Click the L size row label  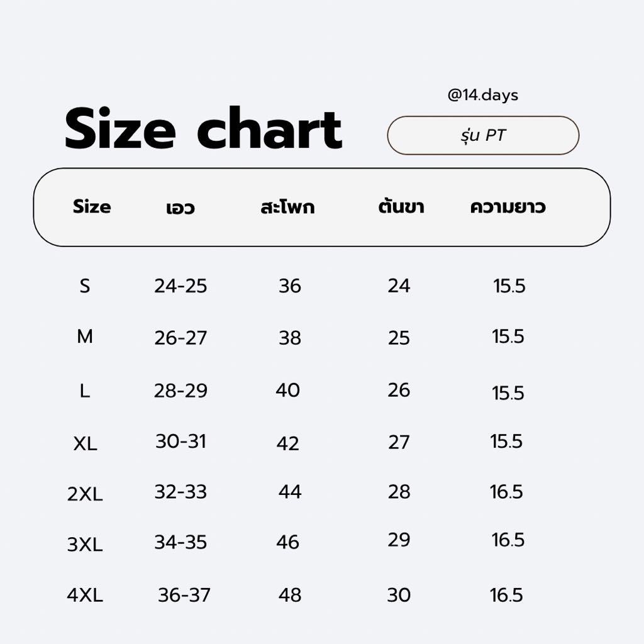coord(85,391)
